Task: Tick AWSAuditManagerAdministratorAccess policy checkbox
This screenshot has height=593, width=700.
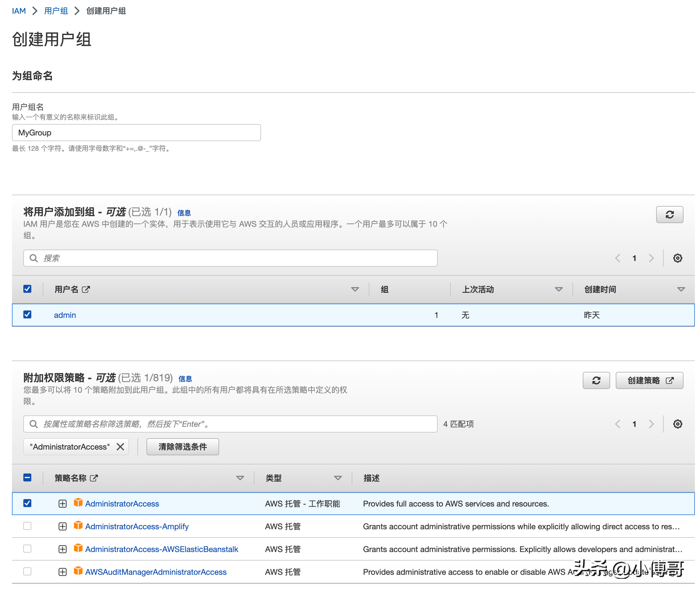Action: [27, 571]
